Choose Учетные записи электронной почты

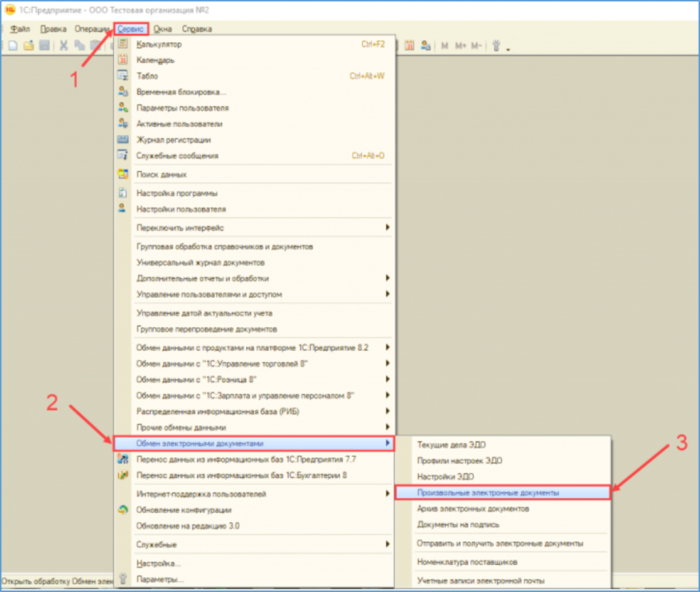[x=481, y=581]
